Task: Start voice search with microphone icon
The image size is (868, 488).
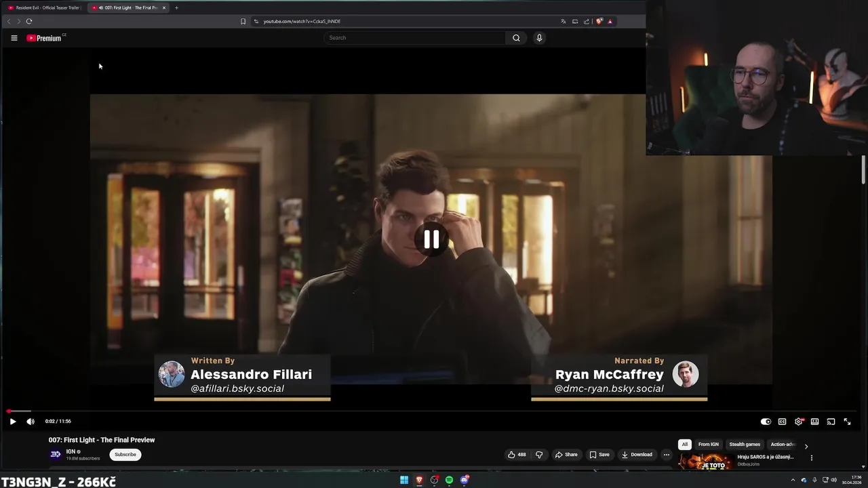Action: click(539, 38)
